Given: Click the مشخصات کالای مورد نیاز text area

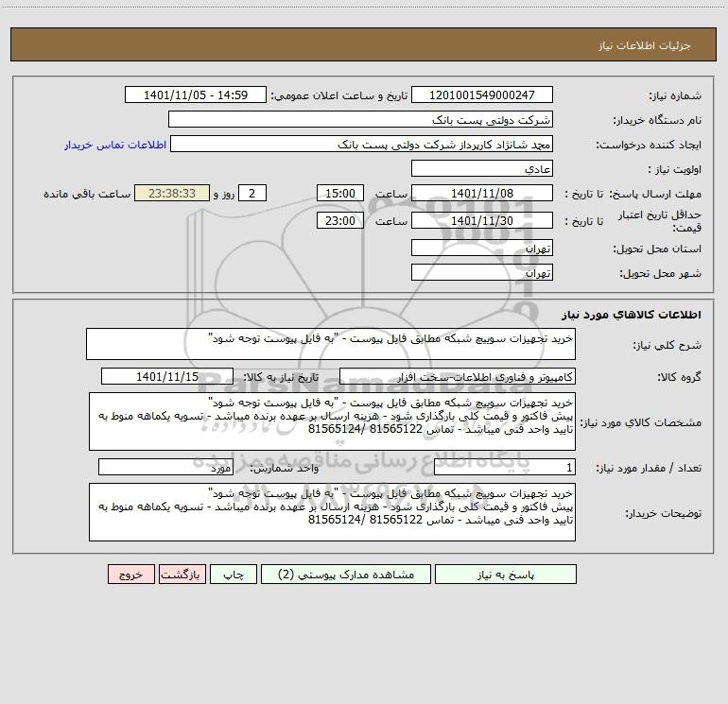Looking at the screenshot, I should coord(332,421).
